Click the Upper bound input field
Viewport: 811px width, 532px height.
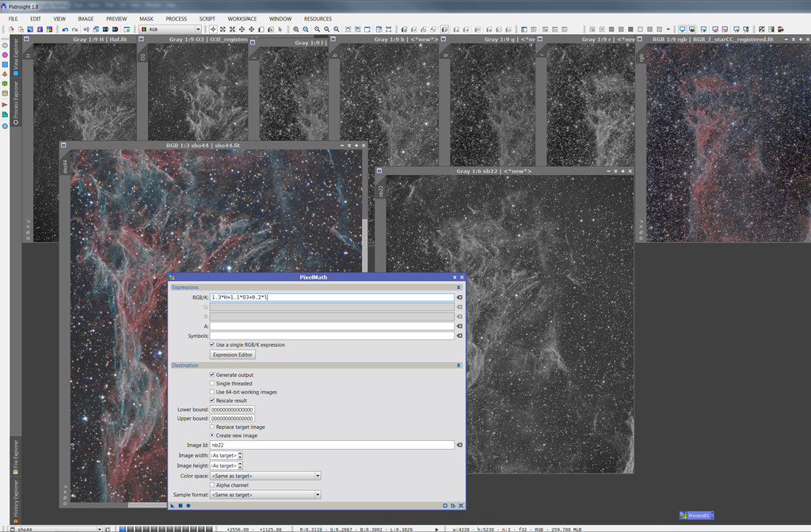click(232, 418)
